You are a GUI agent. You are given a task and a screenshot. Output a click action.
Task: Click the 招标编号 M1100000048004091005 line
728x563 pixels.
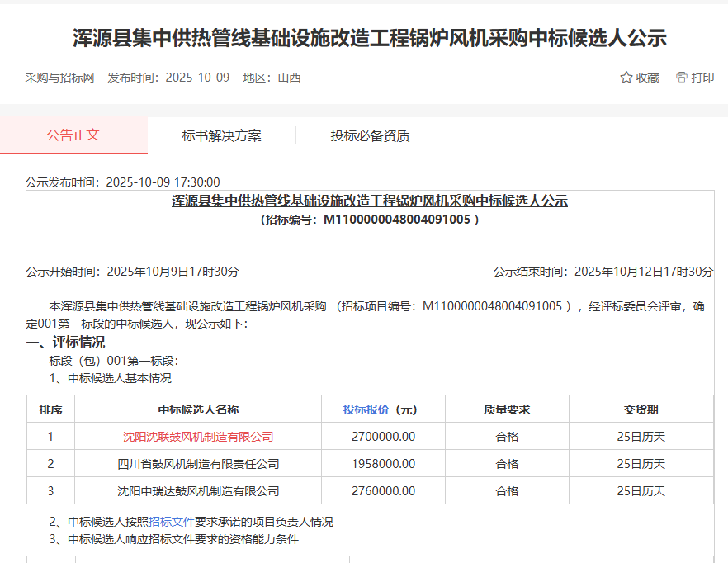[370, 220]
